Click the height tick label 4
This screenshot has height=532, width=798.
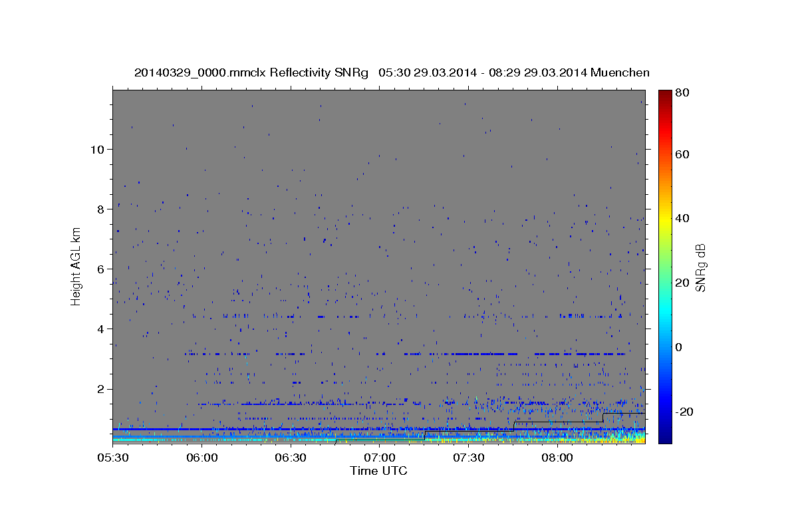tap(100, 329)
